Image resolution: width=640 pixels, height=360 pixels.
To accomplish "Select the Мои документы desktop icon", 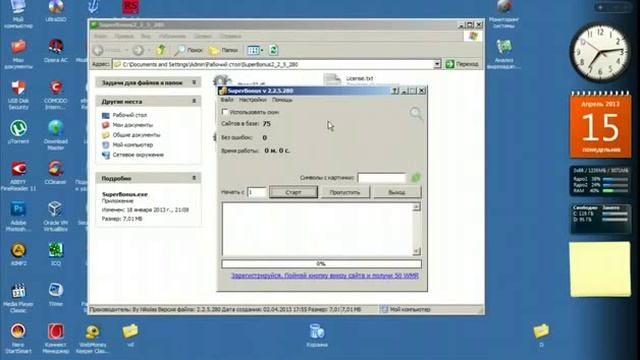I will point(18,54).
